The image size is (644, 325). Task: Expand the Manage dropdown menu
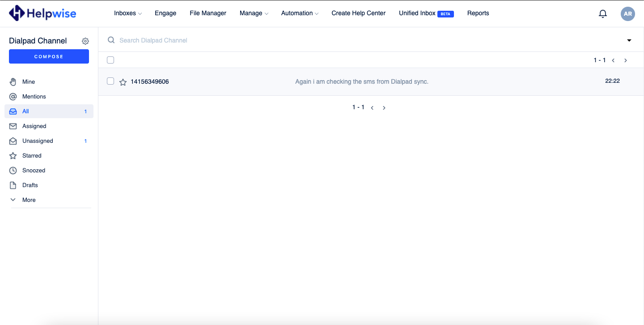coord(254,13)
